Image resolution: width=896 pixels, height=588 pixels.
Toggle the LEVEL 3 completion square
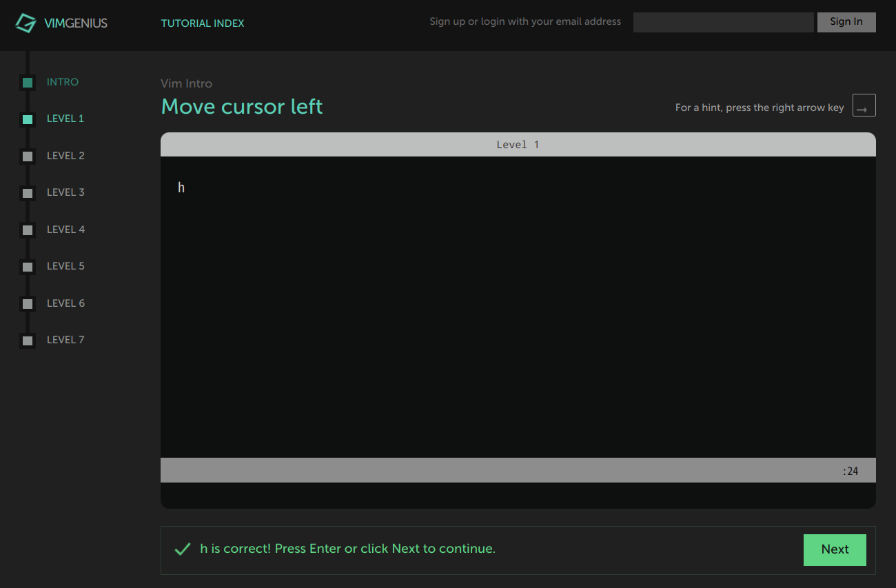click(x=28, y=192)
